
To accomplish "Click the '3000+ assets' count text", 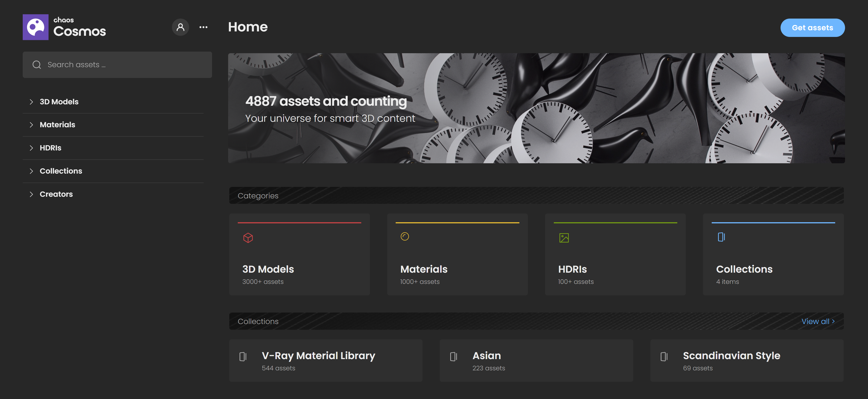I will [263, 282].
